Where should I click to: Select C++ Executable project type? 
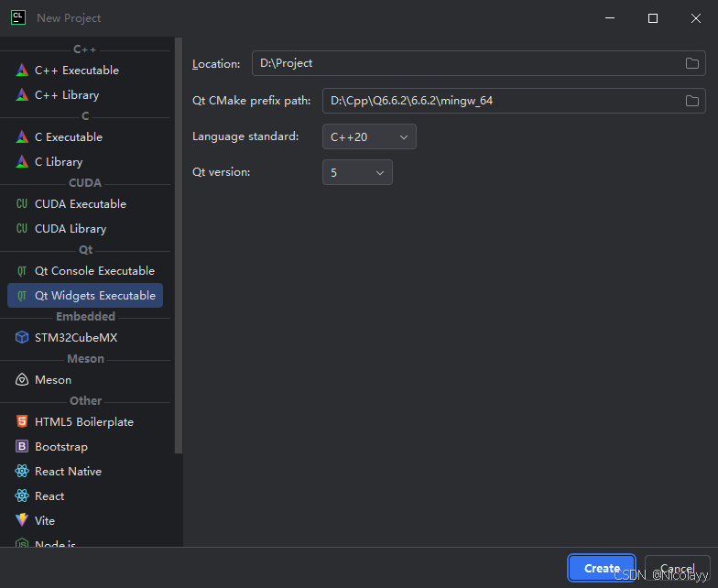click(x=85, y=70)
